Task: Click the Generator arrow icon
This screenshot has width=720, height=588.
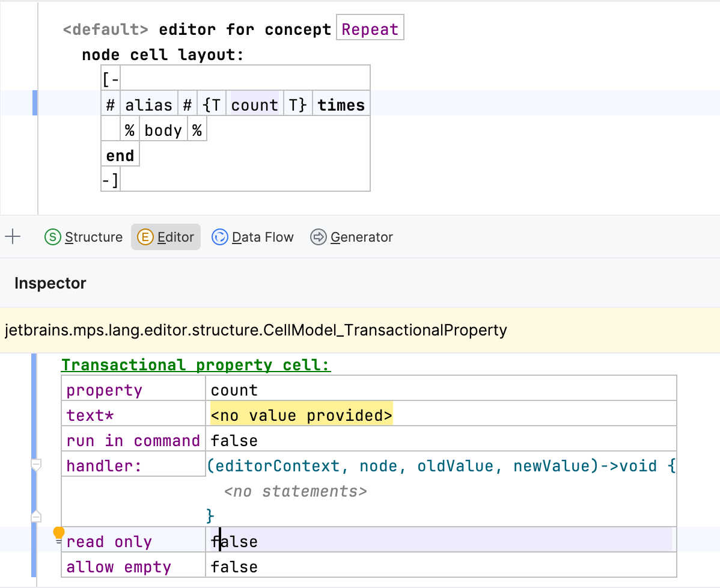Action: click(318, 237)
